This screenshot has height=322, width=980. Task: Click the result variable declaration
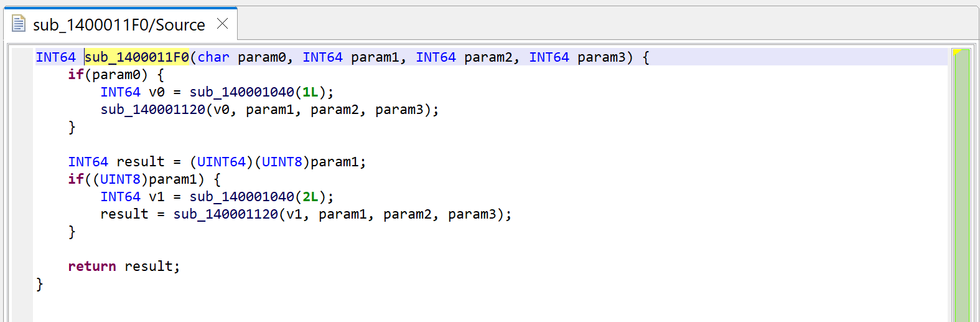[141, 162]
